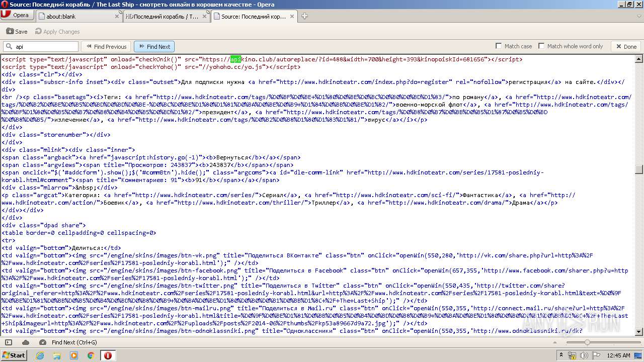Viewport: 644px width, 362px height.
Task: Open the volume tray icon
Action: click(584, 355)
